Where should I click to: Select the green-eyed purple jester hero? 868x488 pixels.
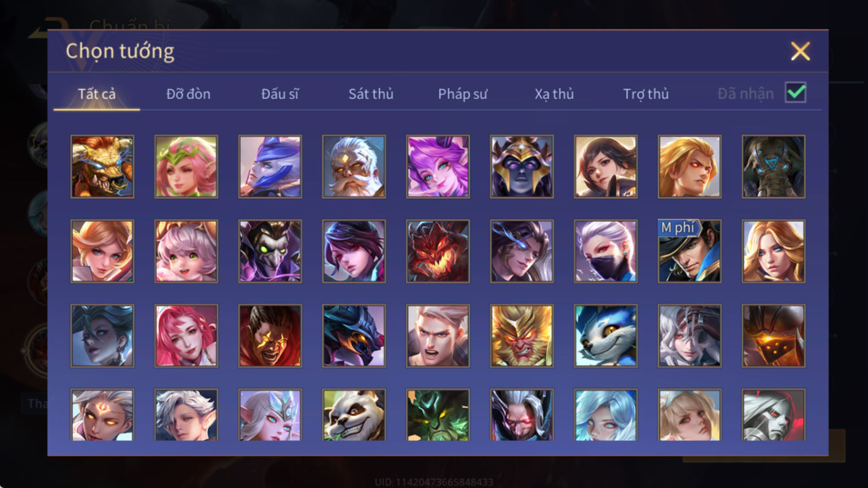pos(270,251)
